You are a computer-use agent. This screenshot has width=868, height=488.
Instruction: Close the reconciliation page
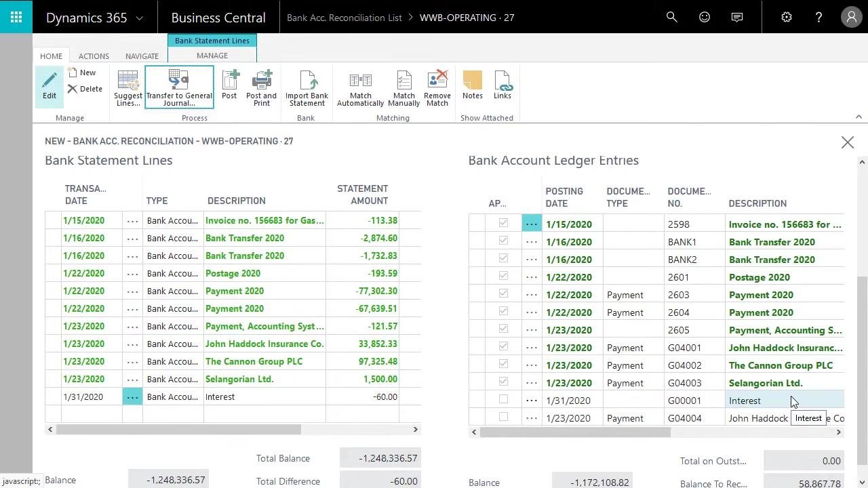coord(848,142)
